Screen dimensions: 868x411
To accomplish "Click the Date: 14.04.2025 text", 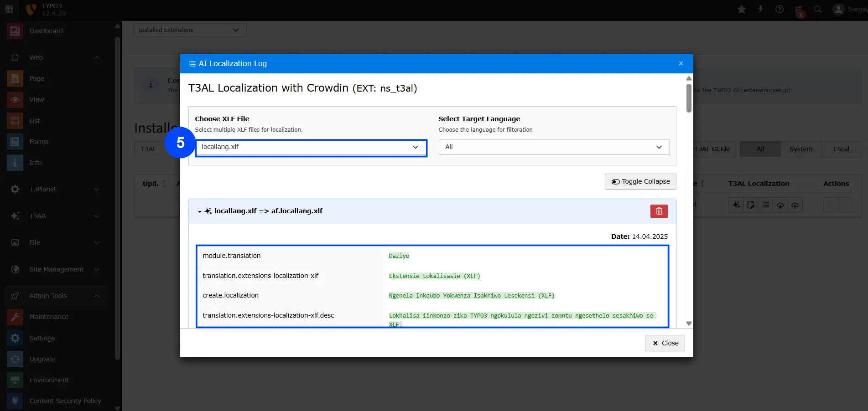I will point(639,236).
